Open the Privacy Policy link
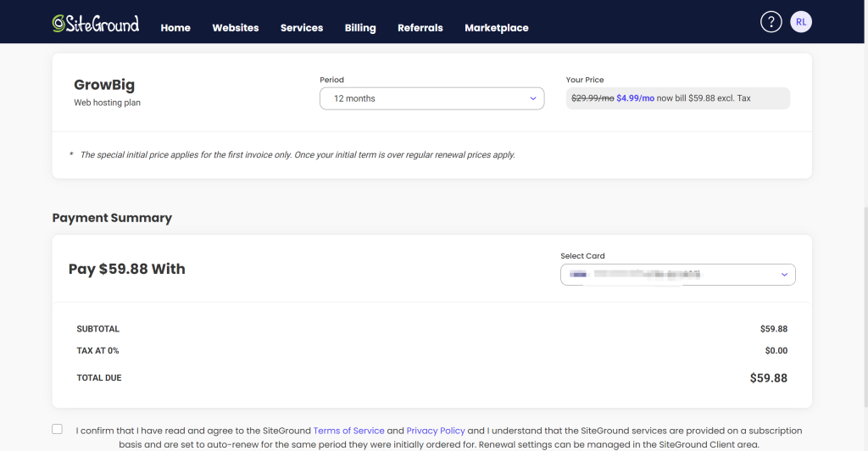This screenshot has width=868, height=451. (436, 431)
